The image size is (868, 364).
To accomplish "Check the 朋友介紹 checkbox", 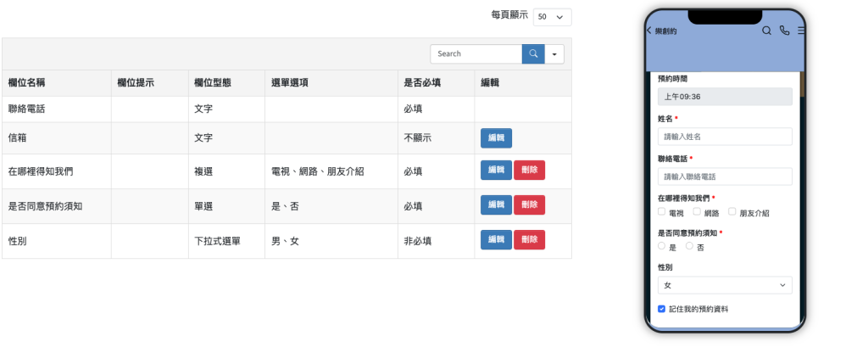I will click(x=732, y=212).
